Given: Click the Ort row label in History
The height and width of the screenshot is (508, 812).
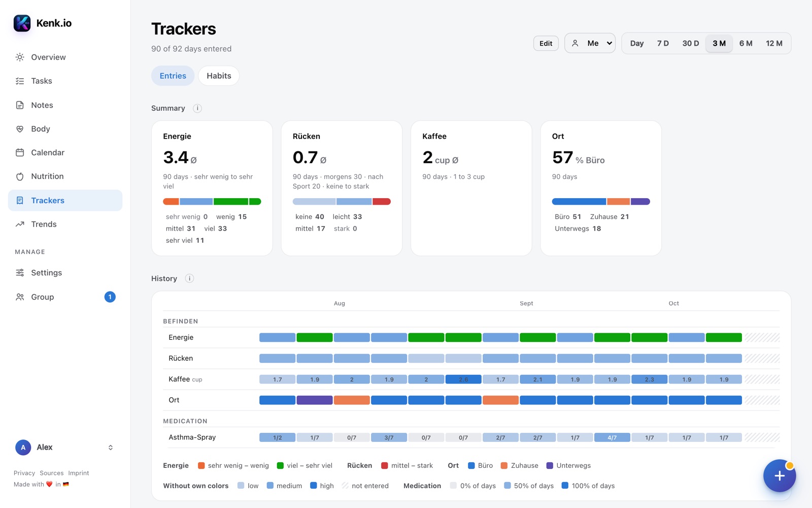Looking at the screenshot, I should pos(174,400).
